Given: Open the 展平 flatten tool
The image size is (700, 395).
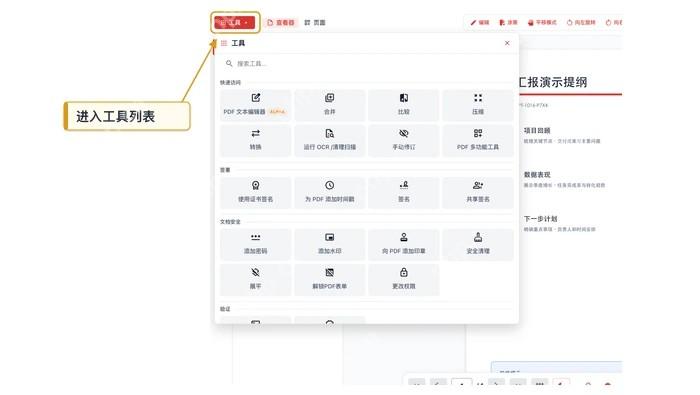Looking at the screenshot, I should pyautogui.click(x=255, y=279).
